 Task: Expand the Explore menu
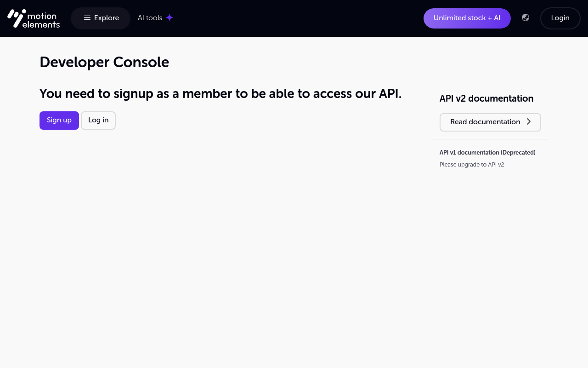click(101, 18)
